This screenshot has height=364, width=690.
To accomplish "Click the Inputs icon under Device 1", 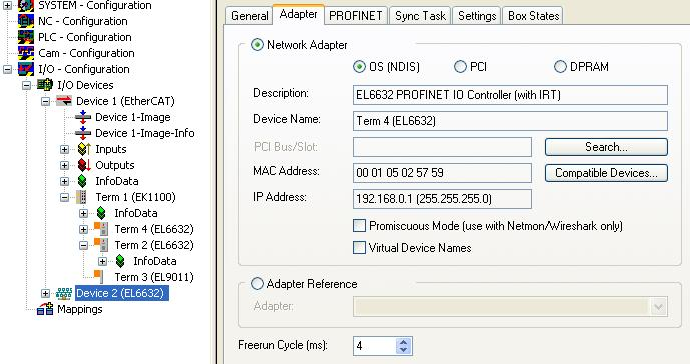I will (x=84, y=149).
